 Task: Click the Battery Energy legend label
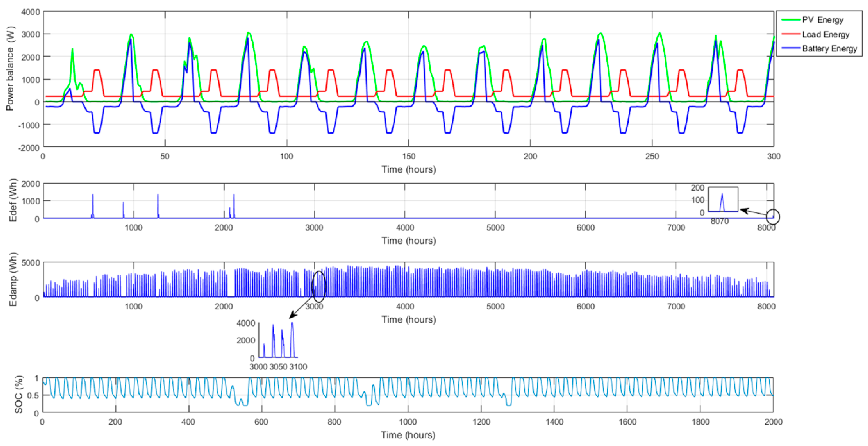pyautogui.click(x=829, y=49)
